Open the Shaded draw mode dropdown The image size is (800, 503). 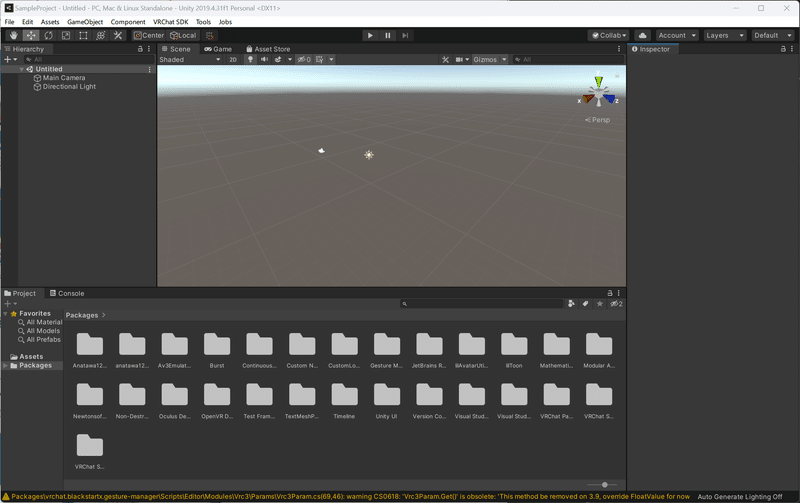[190, 60]
